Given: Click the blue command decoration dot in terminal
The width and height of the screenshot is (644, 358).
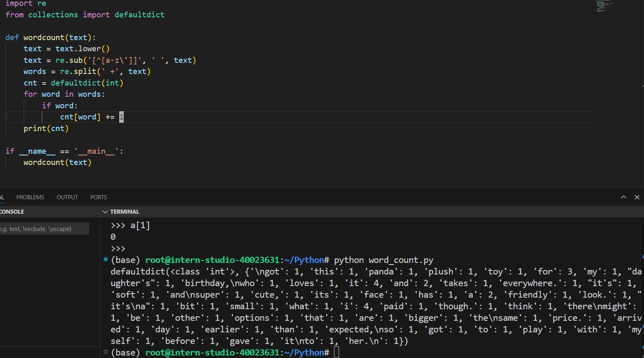Looking at the screenshot, I should [x=106, y=260].
